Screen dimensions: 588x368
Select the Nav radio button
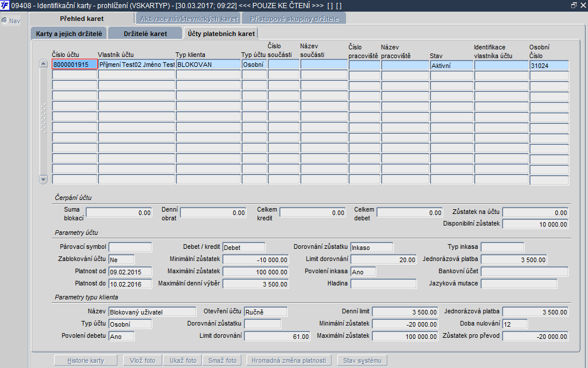coord(5,20)
